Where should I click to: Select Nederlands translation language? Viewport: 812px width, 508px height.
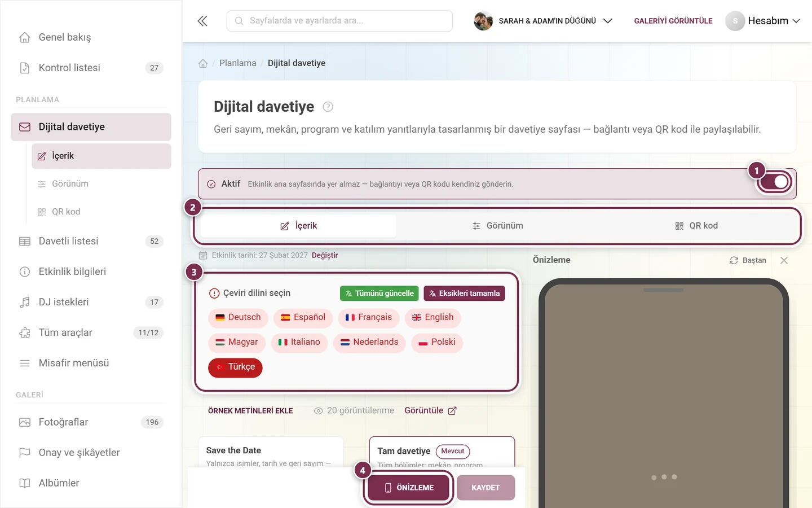[369, 342]
